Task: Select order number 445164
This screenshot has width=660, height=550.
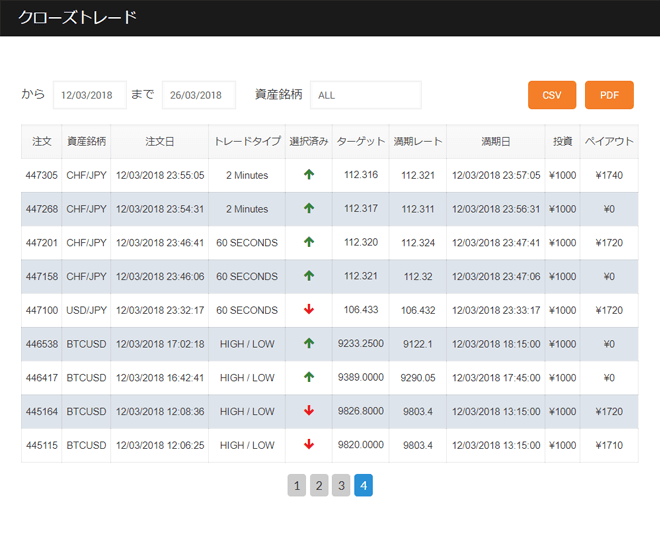Action: tap(42, 411)
